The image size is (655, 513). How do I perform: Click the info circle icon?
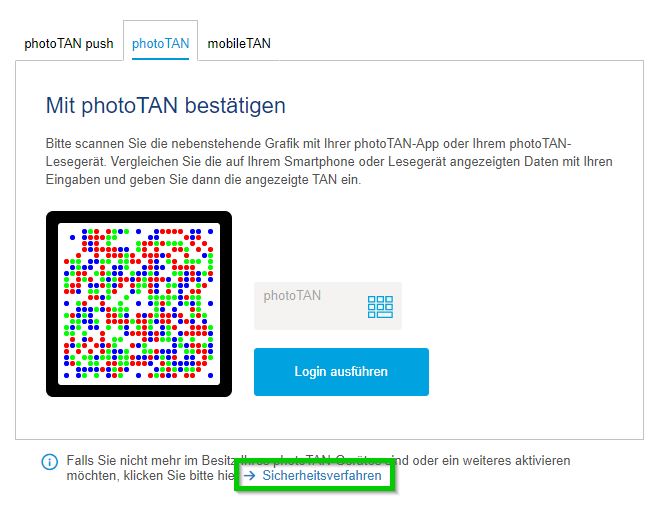(50, 462)
